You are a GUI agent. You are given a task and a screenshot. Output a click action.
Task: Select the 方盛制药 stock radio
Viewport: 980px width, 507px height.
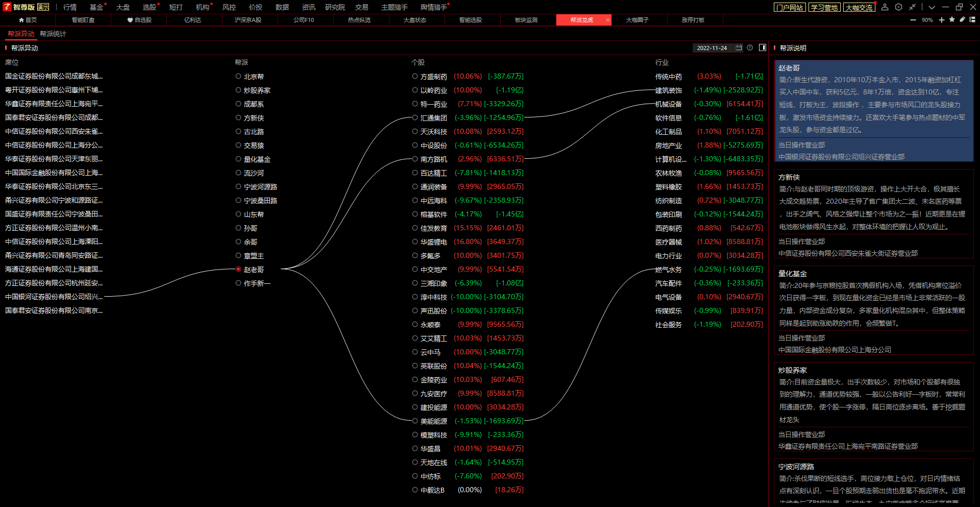[x=415, y=76]
